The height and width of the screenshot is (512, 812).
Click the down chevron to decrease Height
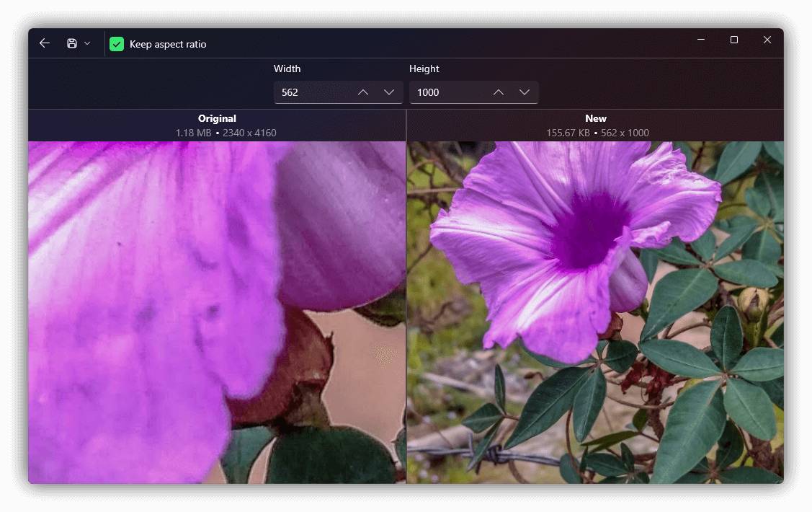[524, 92]
